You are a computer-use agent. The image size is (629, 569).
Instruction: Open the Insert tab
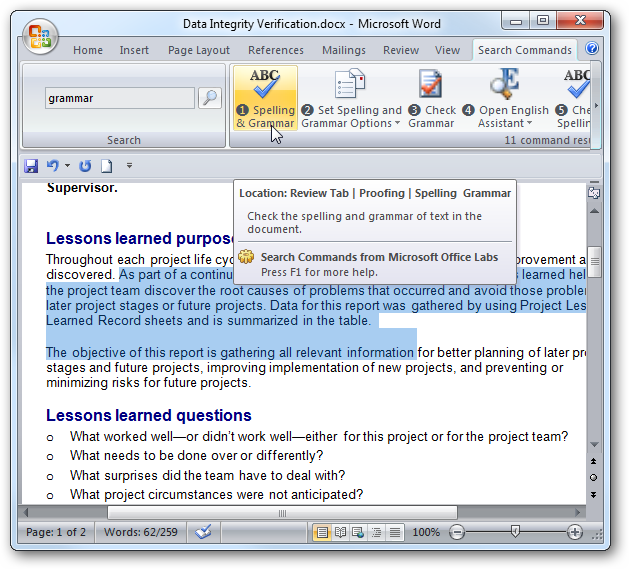pyautogui.click(x=134, y=50)
